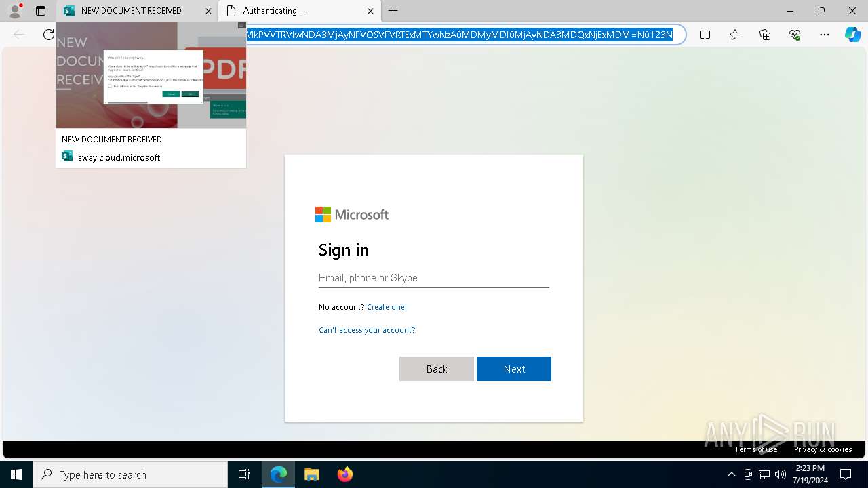Image resolution: width=868 pixels, height=488 pixels.
Task: Click the Edge taskbar icon
Action: tap(279, 474)
